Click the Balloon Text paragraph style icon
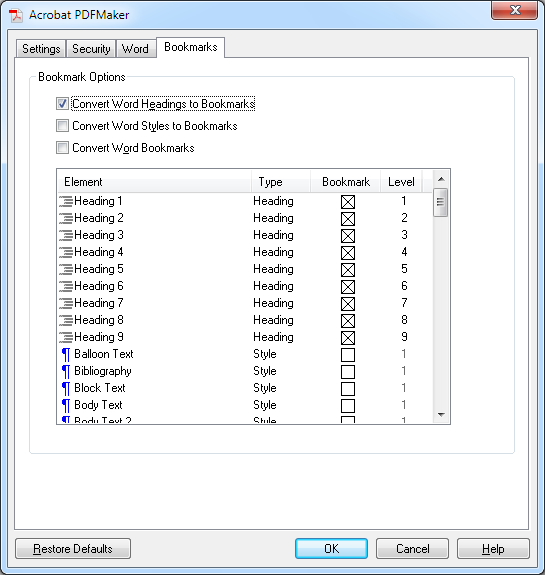Screen dimensions: 545x575 (x=66, y=355)
